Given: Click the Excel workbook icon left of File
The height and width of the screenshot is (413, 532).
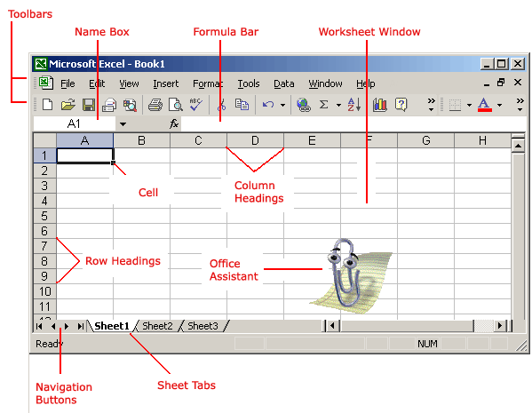Looking at the screenshot, I should (x=46, y=83).
